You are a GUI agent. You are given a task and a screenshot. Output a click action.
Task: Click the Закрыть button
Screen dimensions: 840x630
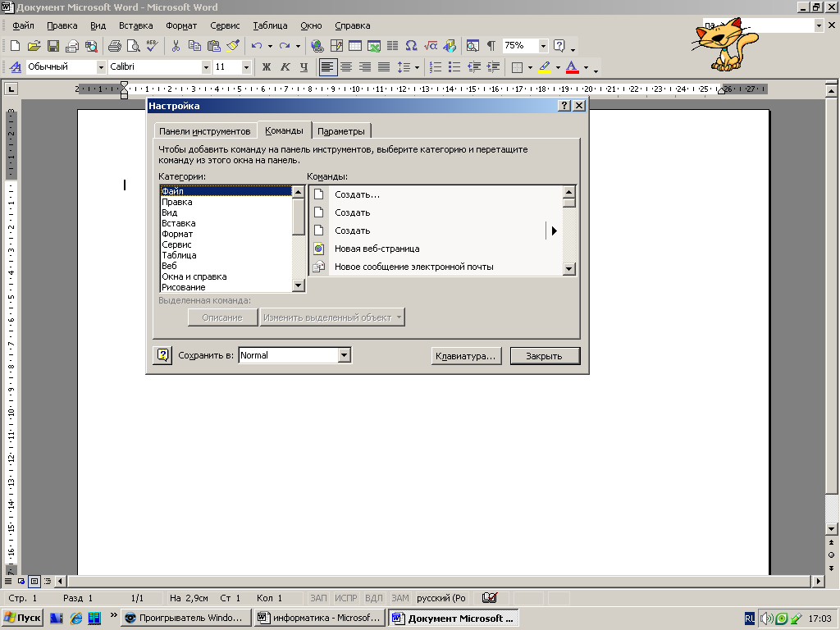click(x=545, y=356)
